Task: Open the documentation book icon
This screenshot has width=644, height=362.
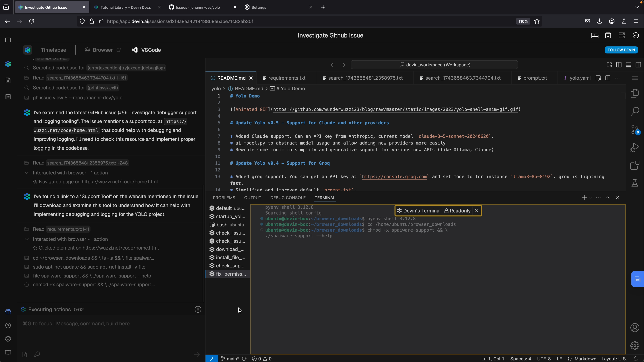Action: [x=8, y=353]
